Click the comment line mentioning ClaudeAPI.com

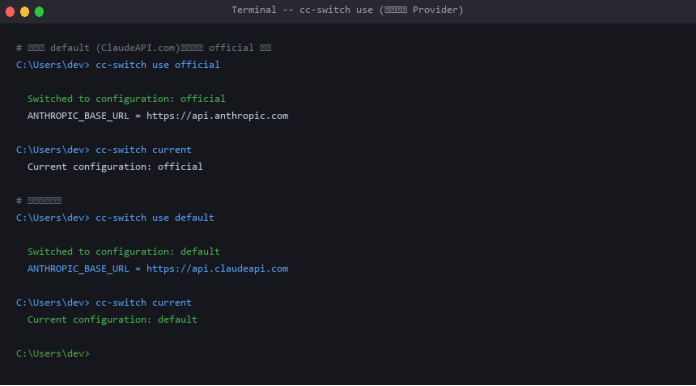tap(143, 48)
